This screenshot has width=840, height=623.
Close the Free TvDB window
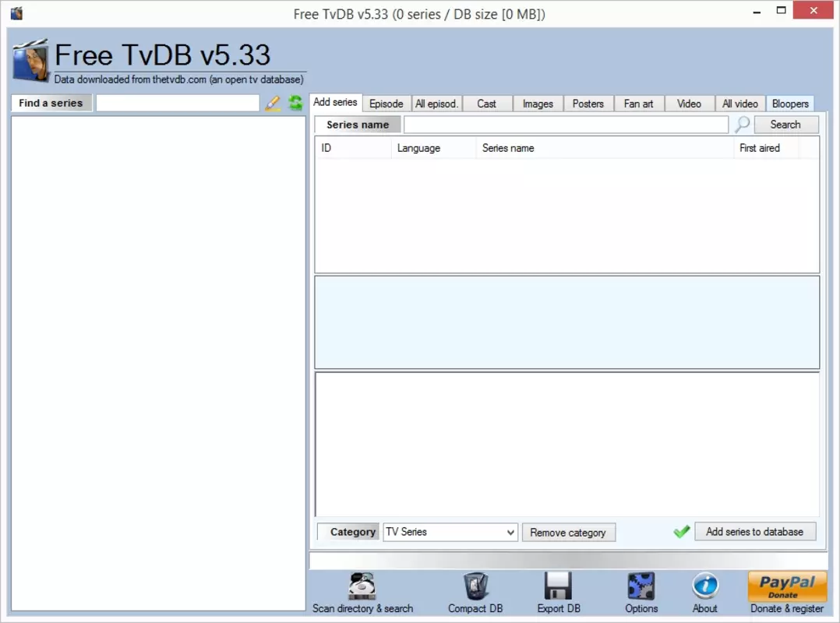click(814, 10)
